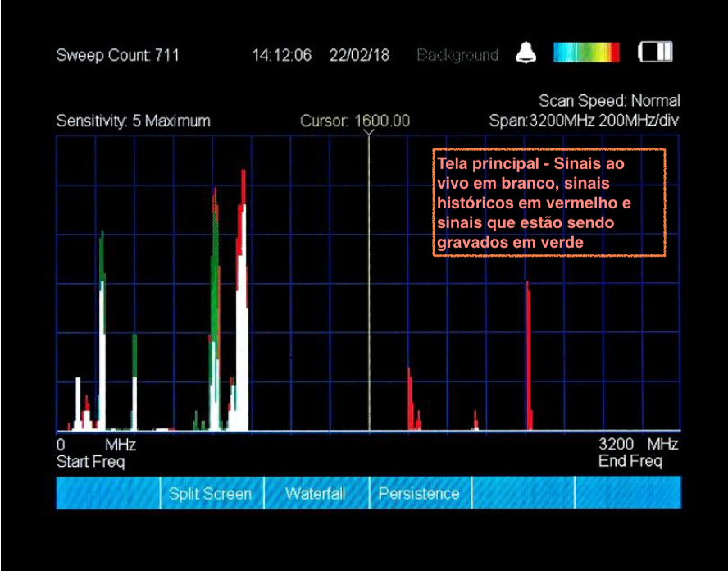Screen dimensions: 728x571
Task: Open the Scan Speed Normal setting
Action: pyautogui.click(x=609, y=101)
